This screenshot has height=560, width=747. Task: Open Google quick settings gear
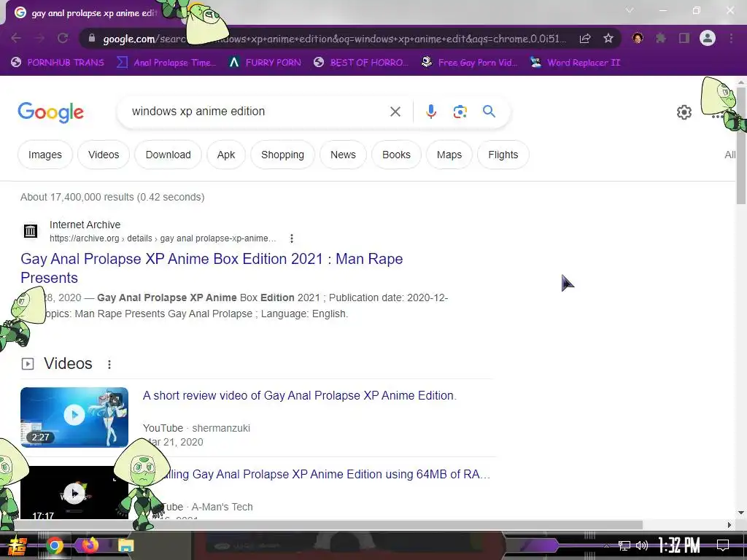click(x=684, y=112)
